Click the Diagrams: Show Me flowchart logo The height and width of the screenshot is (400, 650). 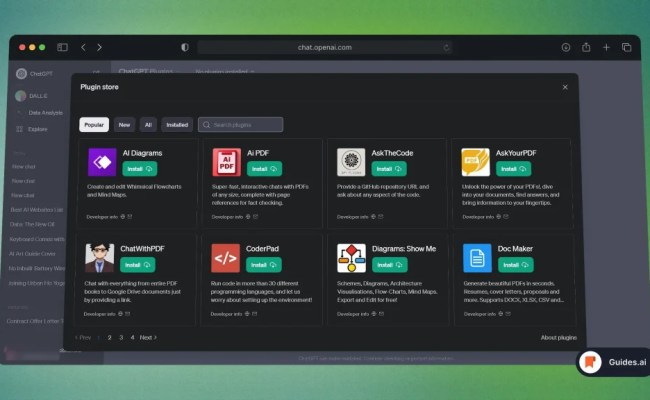tap(352, 258)
